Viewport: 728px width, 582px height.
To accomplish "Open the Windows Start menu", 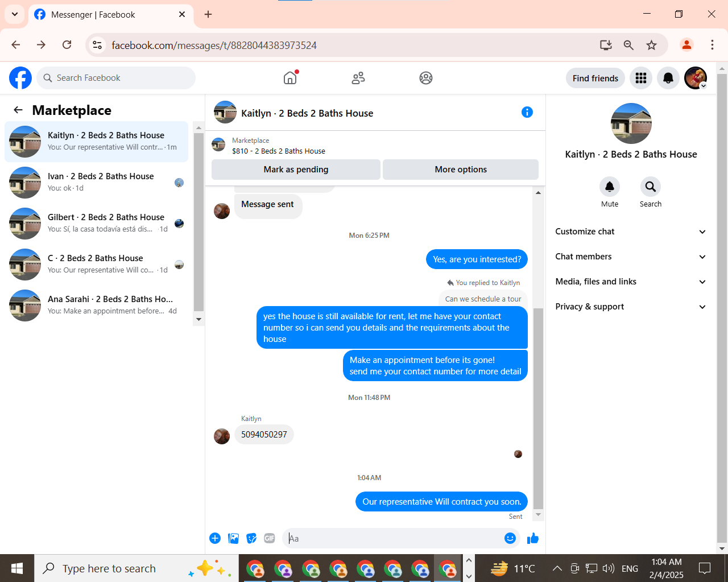I will pyautogui.click(x=17, y=568).
